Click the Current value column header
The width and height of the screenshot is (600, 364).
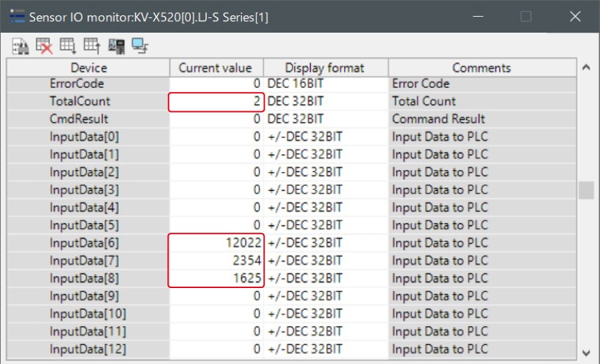(216, 68)
